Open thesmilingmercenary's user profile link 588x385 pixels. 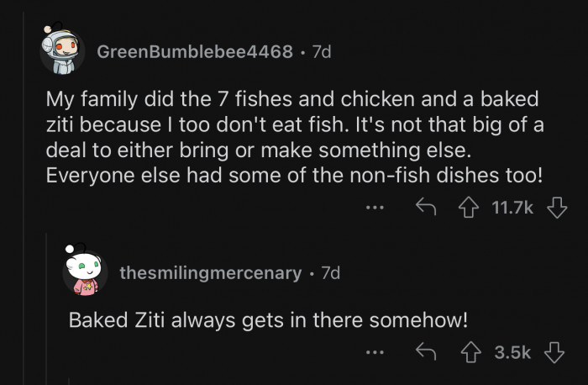click(x=210, y=272)
